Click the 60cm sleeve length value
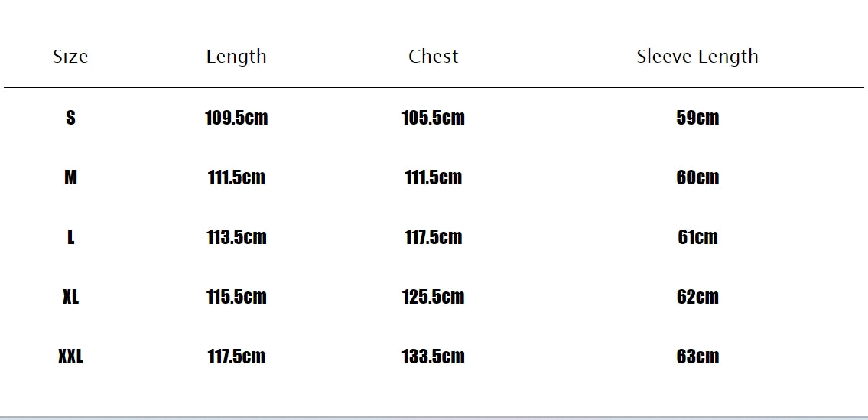This screenshot has height=420, width=868. 697,177
